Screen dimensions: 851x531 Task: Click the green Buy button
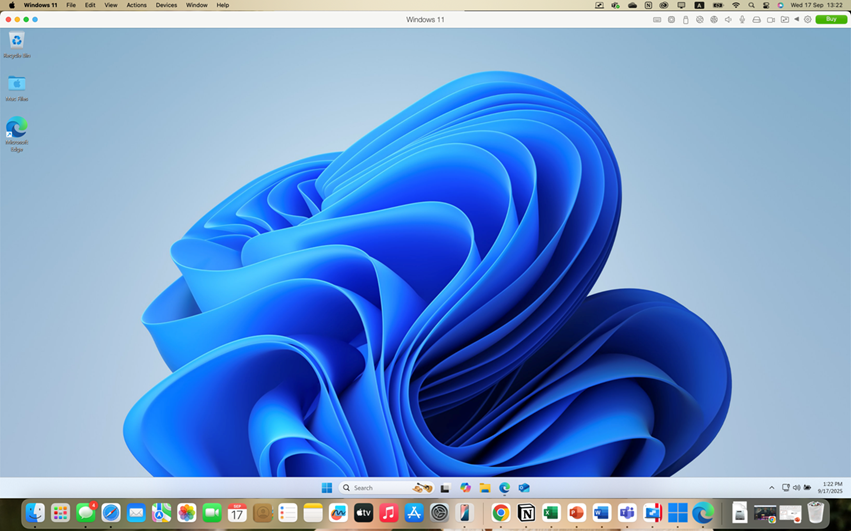pos(831,19)
